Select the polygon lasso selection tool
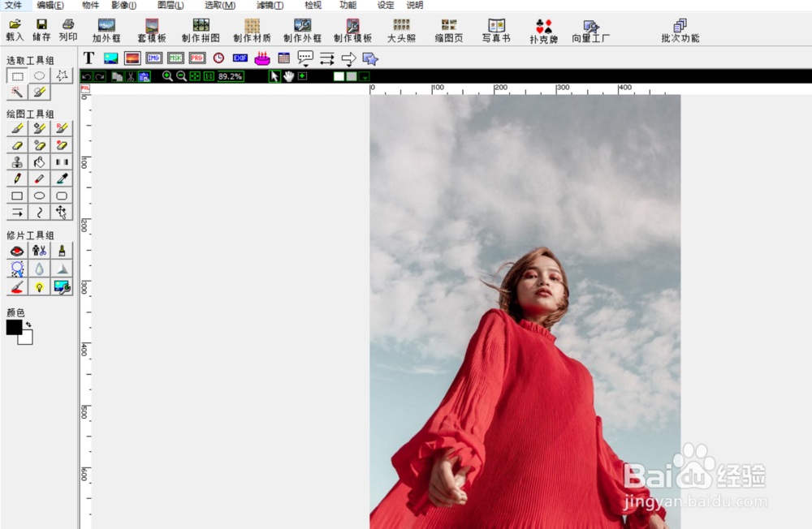Viewport: 812px width, 529px height. coord(62,76)
